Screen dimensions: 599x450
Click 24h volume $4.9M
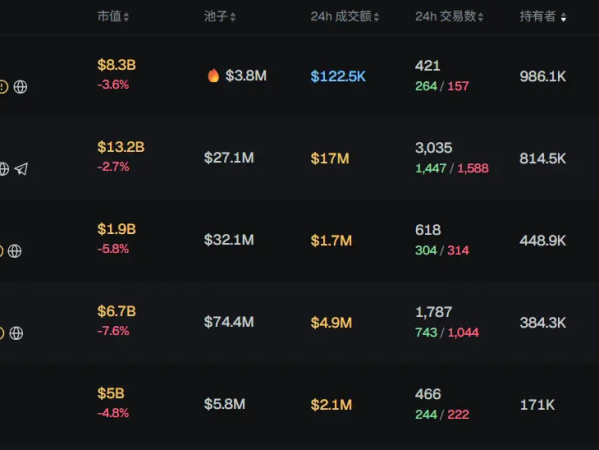331,323
